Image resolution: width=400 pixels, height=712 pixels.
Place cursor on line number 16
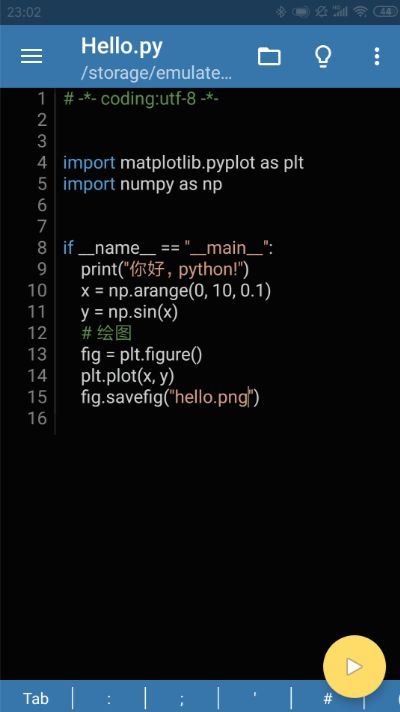click(x=37, y=418)
